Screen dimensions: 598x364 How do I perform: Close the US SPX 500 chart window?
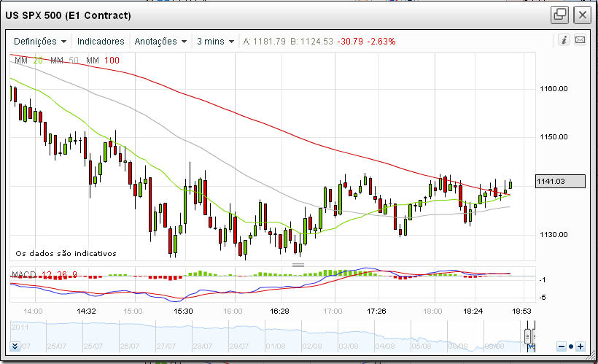[583, 15]
